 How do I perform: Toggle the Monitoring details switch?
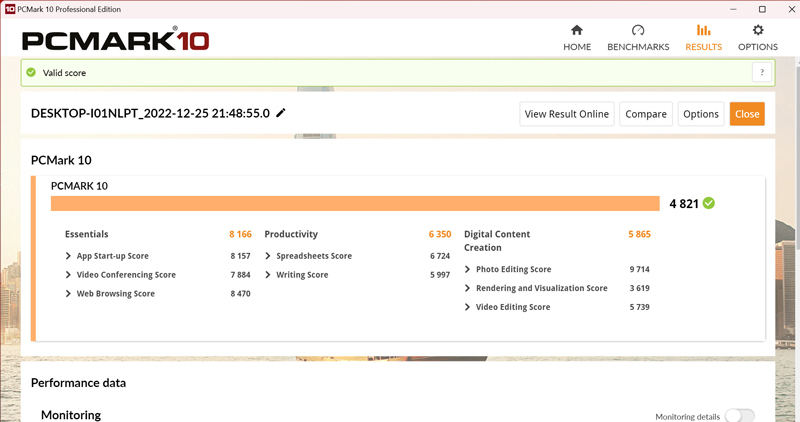pyautogui.click(x=740, y=415)
